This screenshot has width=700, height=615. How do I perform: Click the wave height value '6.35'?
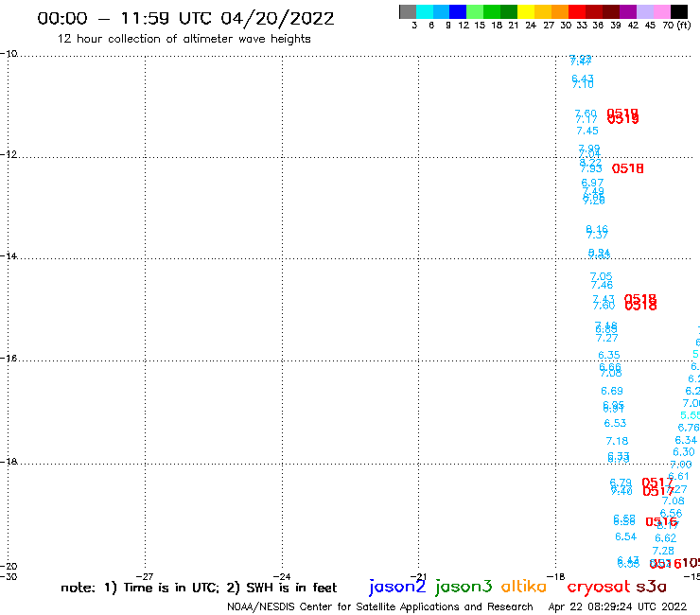(x=609, y=355)
